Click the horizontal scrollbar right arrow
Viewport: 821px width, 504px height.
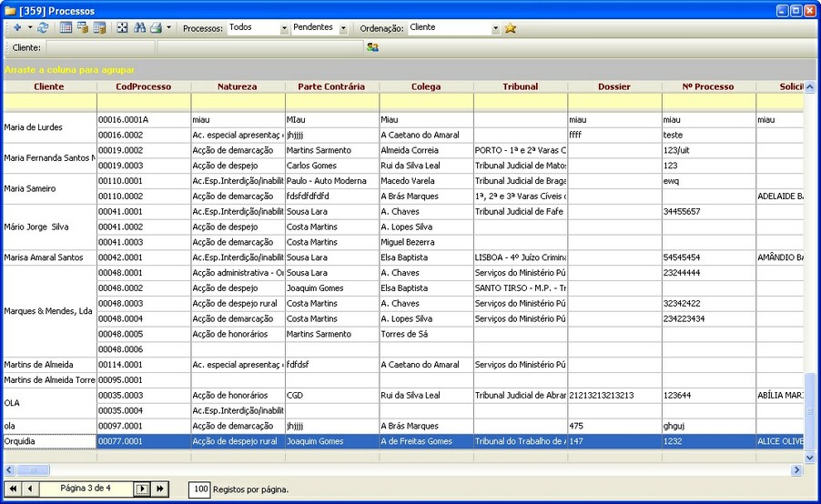click(796, 470)
